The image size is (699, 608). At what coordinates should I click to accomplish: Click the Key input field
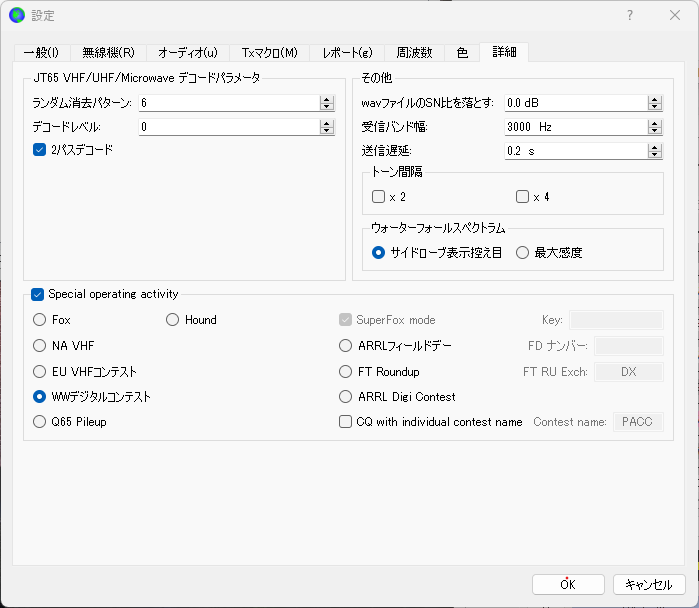coord(617,320)
